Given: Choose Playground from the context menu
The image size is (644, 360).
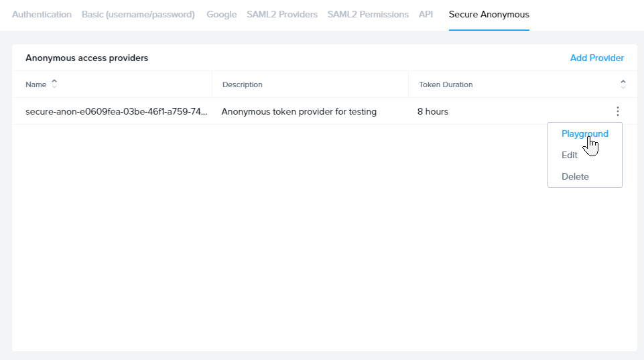Looking at the screenshot, I should pos(584,133).
